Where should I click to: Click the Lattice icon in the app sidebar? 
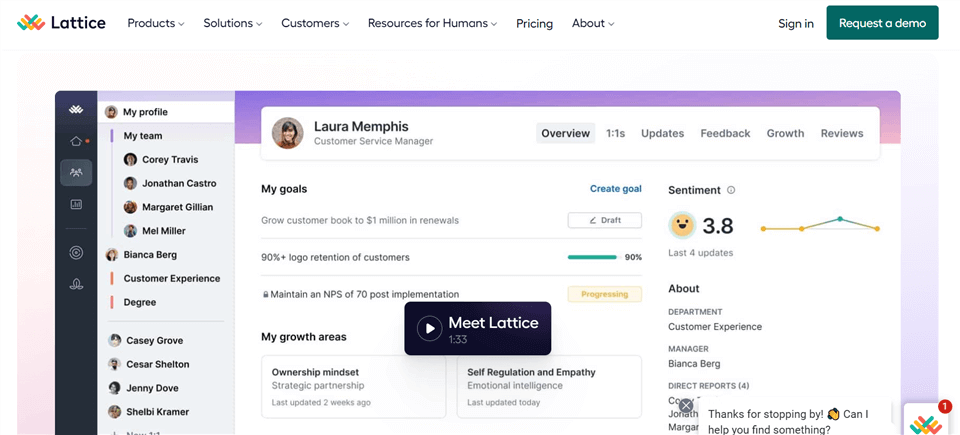pyautogui.click(x=76, y=110)
